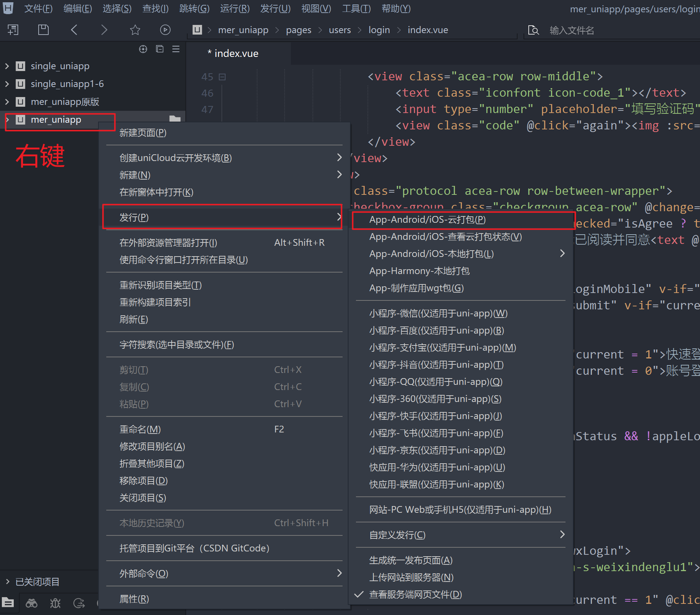700x615 pixels.
Task: Open the 运行(R) menu in menu bar
Action: point(234,9)
